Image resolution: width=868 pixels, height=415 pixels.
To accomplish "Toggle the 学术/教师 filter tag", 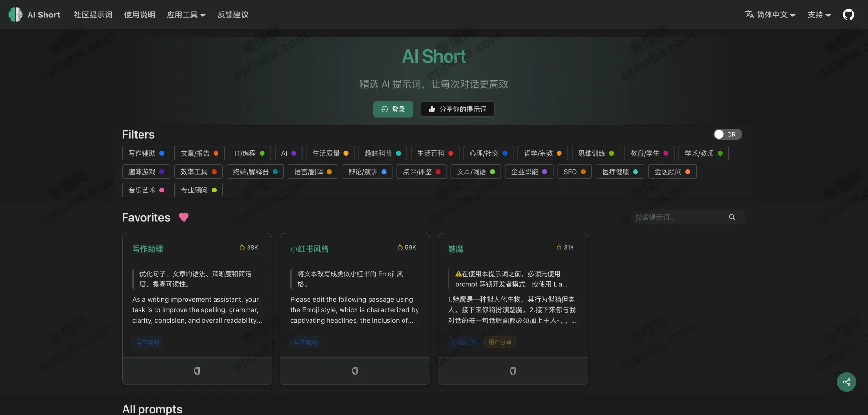I will pyautogui.click(x=703, y=153).
